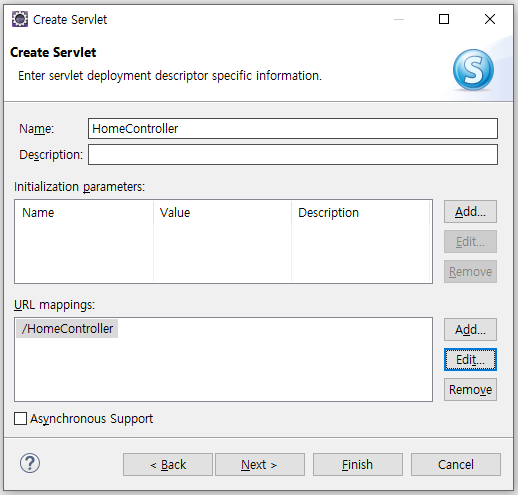This screenshot has height=495, width=518.
Task: Proceed with the Next button
Action: [x=260, y=464]
